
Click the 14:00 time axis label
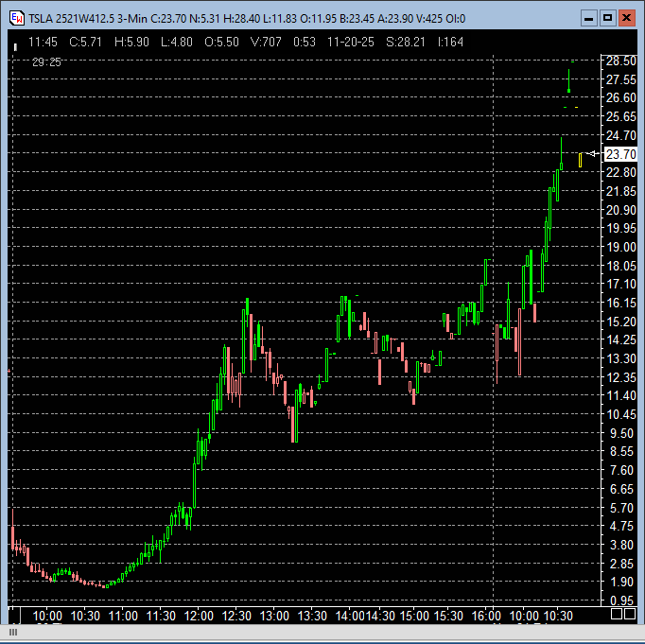(x=348, y=616)
